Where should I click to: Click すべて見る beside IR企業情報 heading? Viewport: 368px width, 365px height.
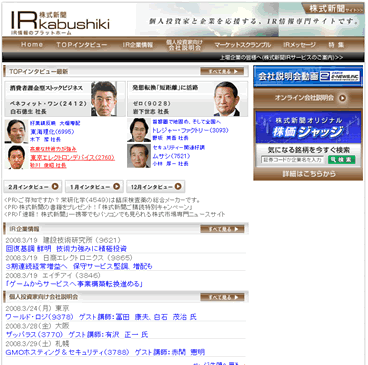click(222, 229)
